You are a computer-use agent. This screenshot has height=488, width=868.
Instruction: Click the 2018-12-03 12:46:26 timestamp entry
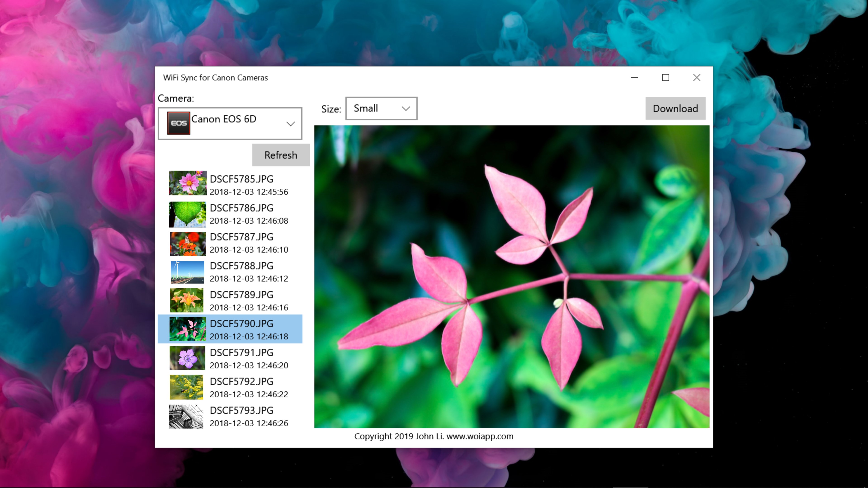249,423
